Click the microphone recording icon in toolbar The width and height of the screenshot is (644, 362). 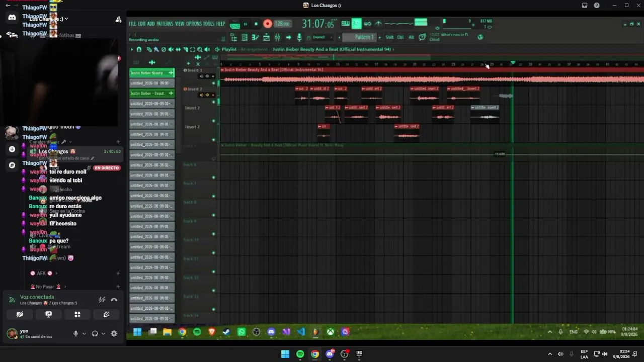coord(299,37)
